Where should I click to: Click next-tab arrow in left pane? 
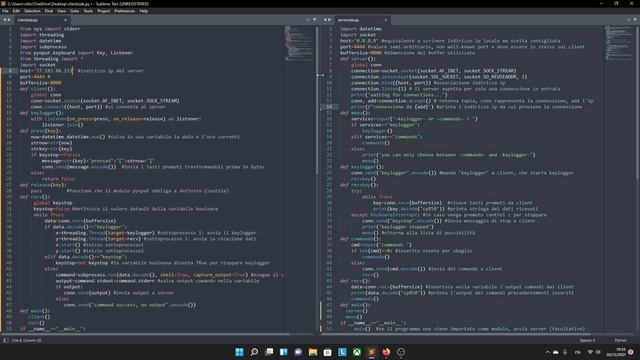pyautogui.click(x=9, y=20)
